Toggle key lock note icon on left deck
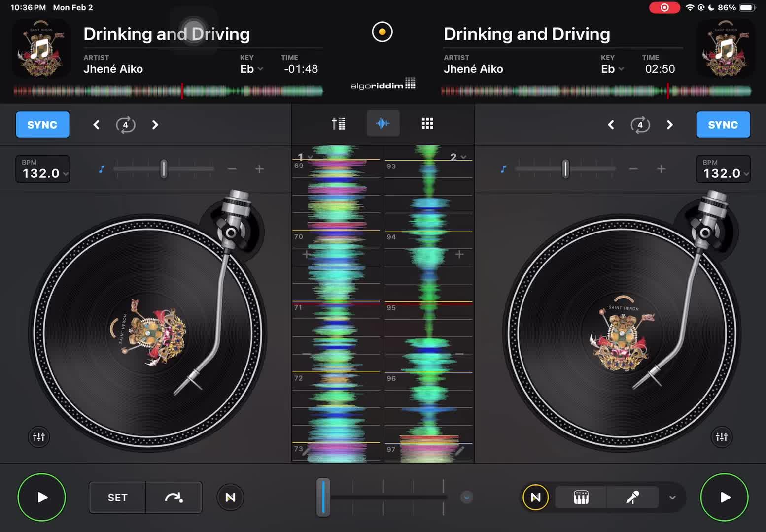 (x=102, y=169)
